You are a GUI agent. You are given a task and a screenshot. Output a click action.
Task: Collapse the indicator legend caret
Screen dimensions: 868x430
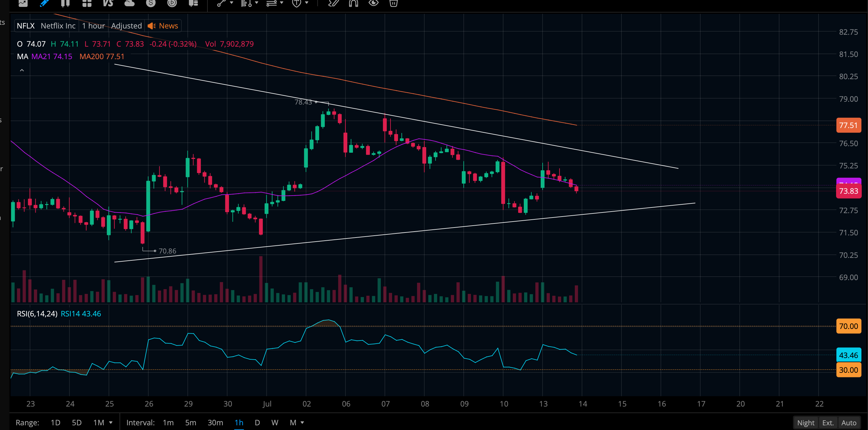pyautogui.click(x=22, y=70)
